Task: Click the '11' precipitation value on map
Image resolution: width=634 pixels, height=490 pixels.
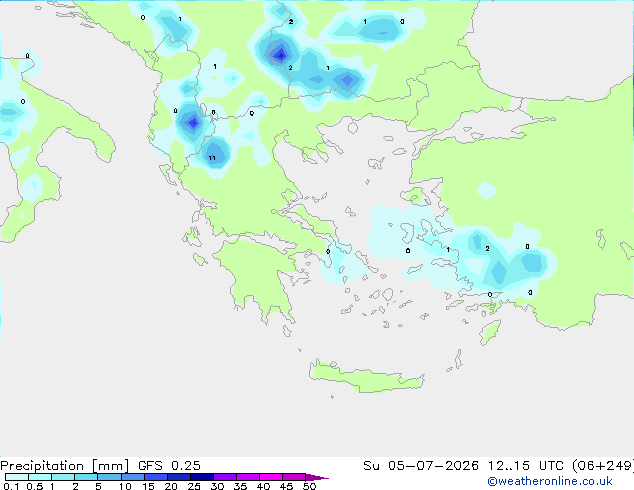Action: [x=212, y=158]
